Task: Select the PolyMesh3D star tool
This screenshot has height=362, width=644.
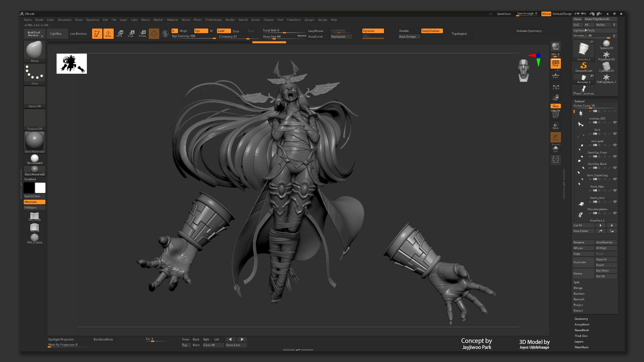Action: coord(606,56)
